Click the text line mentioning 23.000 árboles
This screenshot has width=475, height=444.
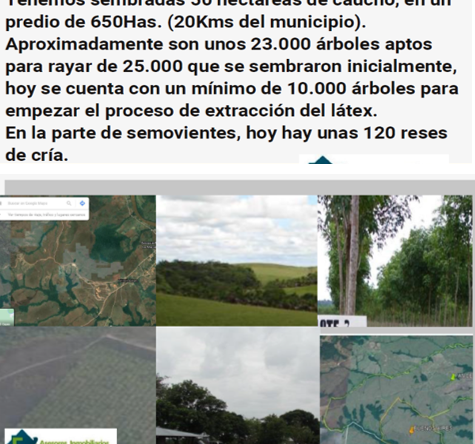[219, 44]
